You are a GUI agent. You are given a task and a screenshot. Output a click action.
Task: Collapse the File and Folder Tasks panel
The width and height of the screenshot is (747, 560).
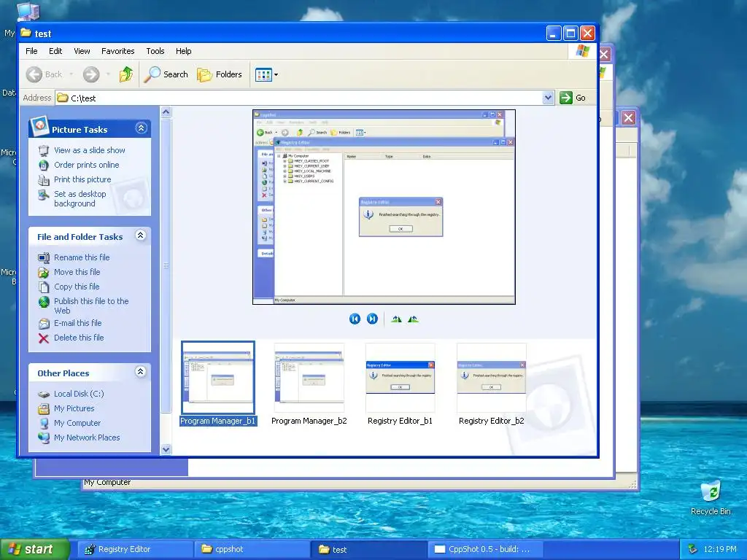pyautogui.click(x=141, y=236)
